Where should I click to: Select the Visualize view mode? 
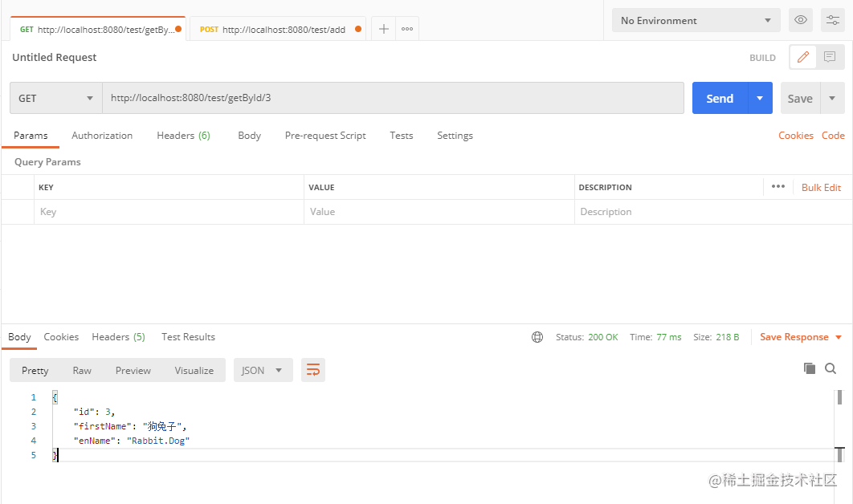click(194, 370)
